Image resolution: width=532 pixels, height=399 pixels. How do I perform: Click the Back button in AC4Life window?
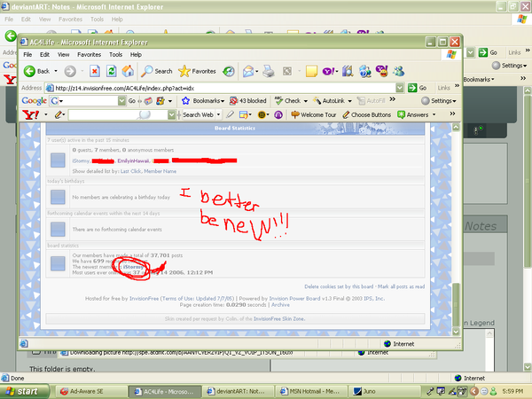pos(36,71)
